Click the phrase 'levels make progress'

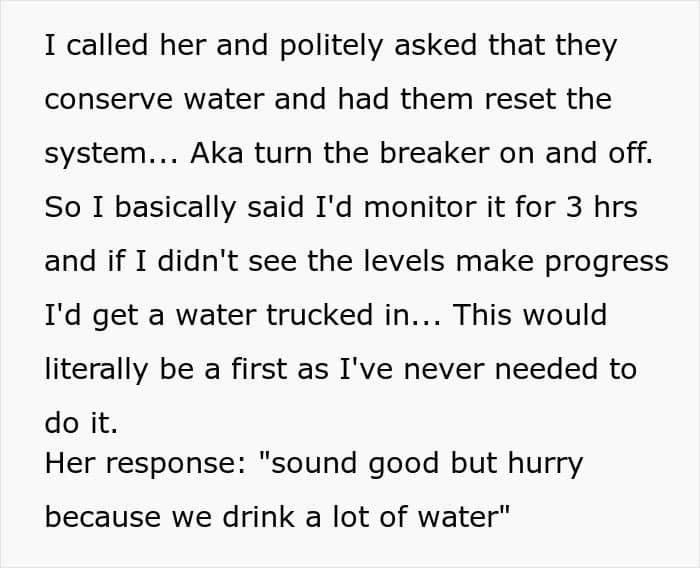pyautogui.click(x=516, y=261)
